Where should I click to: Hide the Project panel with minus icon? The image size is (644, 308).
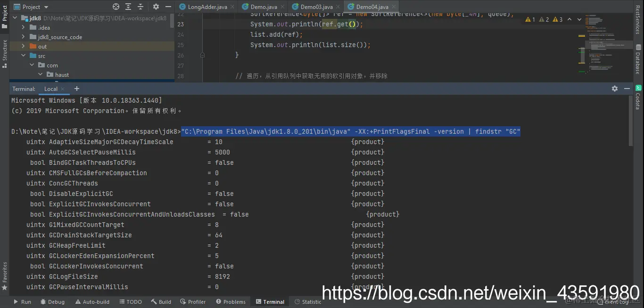click(x=168, y=7)
